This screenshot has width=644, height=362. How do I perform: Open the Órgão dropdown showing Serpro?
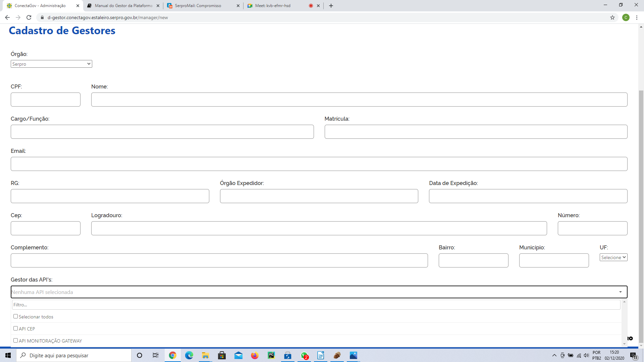(x=51, y=64)
